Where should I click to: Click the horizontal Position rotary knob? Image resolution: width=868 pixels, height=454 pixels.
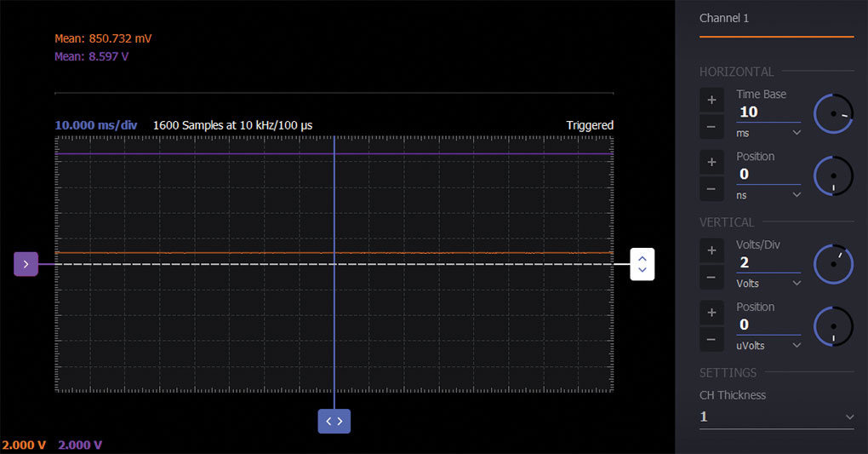[833, 175]
